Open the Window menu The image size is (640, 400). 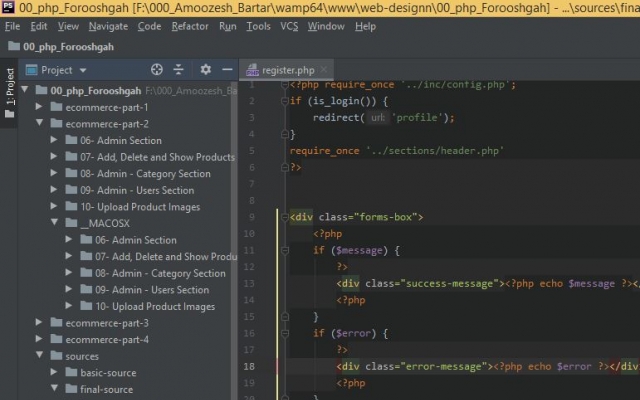pyautogui.click(x=326, y=27)
